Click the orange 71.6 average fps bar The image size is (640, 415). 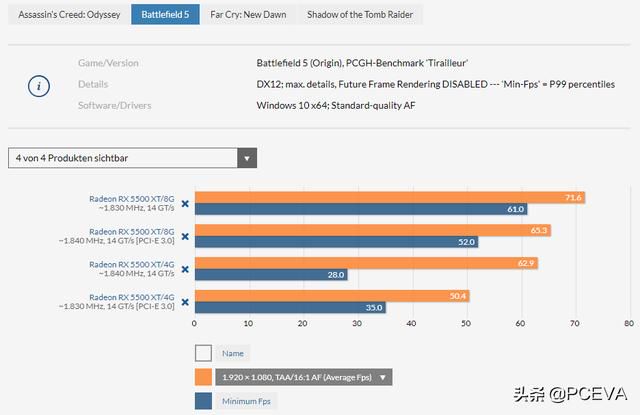pos(390,198)
